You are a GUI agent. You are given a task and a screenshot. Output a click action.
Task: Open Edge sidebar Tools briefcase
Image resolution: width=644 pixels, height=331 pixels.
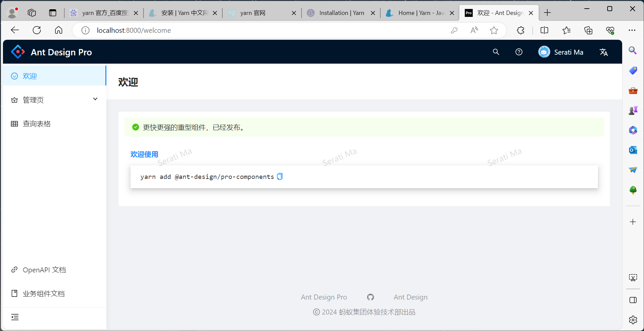click(633, 90)
